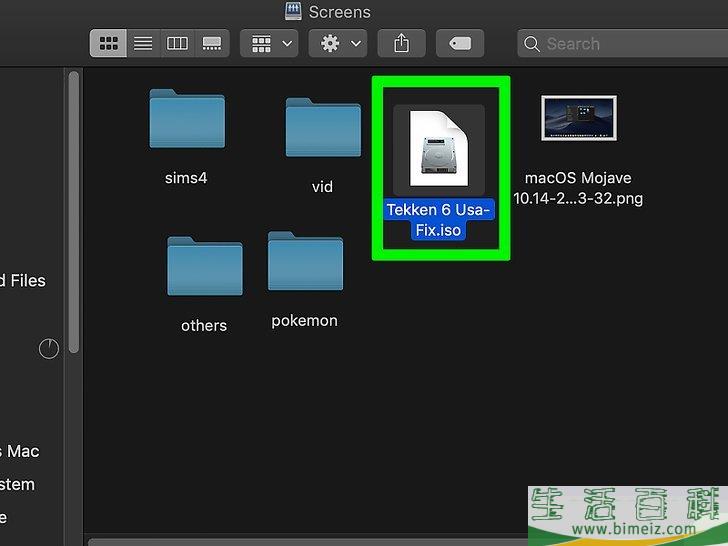
Task: Click the others folder label
Action: (x=204, y=326)
